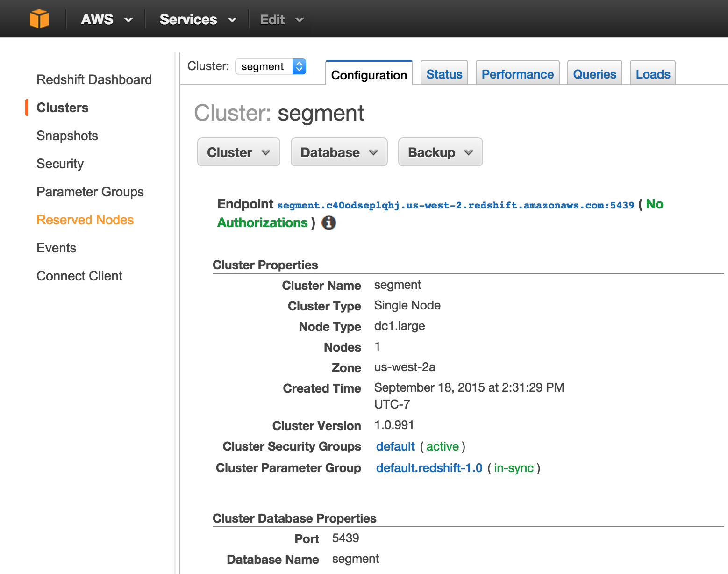Image resolution: width=728 pixels, height=574 pixels.
Task: Open the AWS menu in top bar
Action: click(107, 20)
